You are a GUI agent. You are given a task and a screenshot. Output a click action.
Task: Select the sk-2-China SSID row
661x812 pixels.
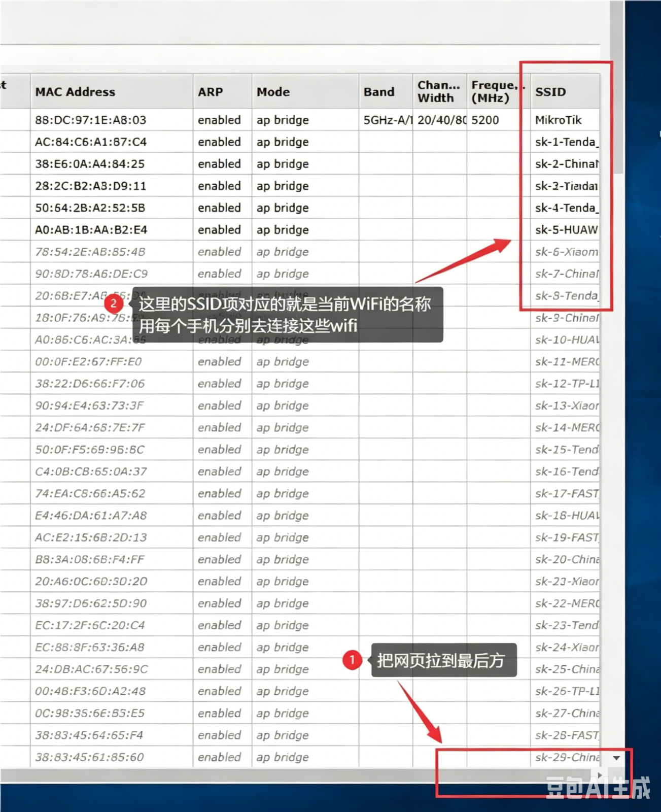pos(567,164)
